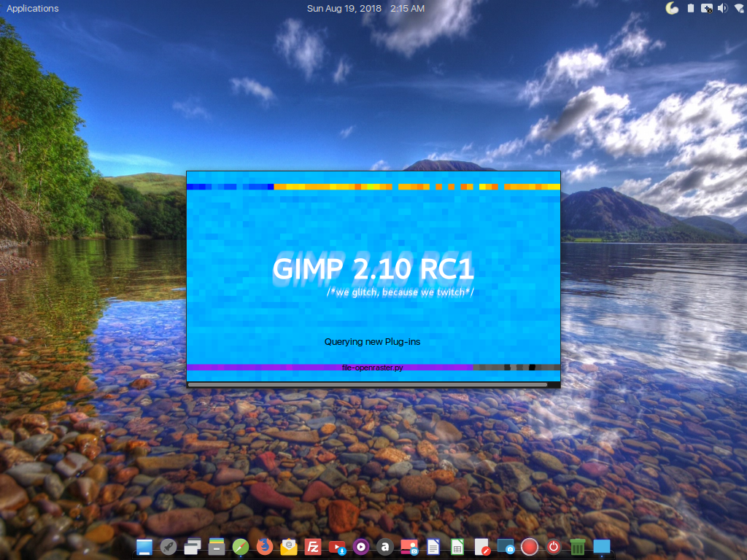Screen dimensions: 747x560
Task: Launch the purple media player dock icon
Action: click(x=361, y=547)
